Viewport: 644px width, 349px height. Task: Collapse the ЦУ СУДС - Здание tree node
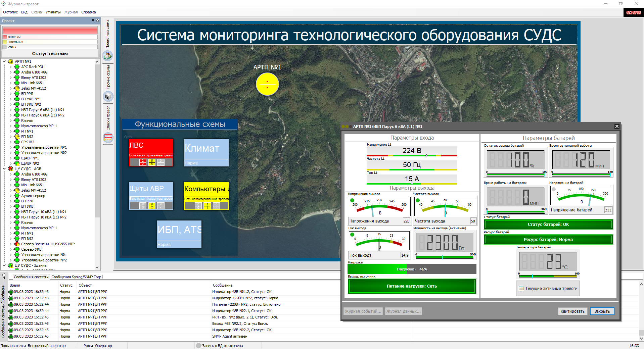(x=4, y=265)
